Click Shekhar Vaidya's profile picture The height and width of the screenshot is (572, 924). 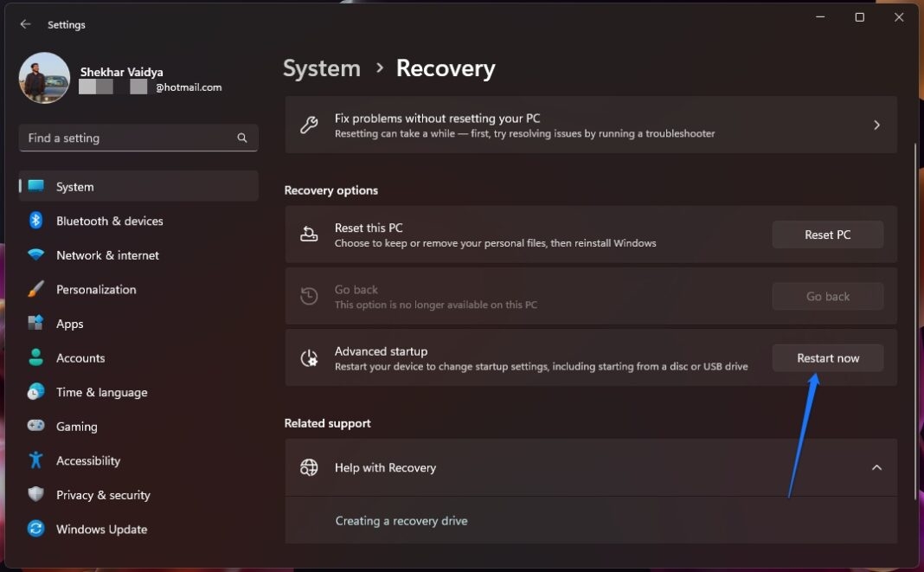click(43, 77)
